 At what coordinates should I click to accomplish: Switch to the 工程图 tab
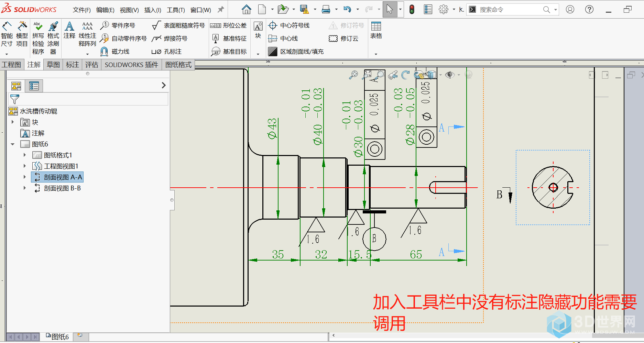(11, 65)
